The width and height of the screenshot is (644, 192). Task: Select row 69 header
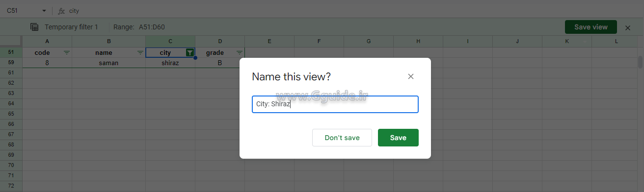[11, 155]
